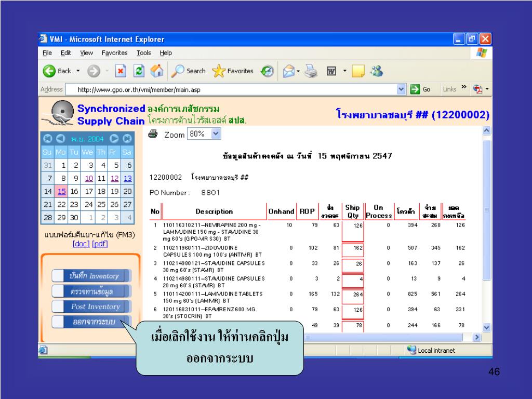The image size is (532, 399).
Task: Click Ship Qty field showing 162
Action: [x=353, y=250]
